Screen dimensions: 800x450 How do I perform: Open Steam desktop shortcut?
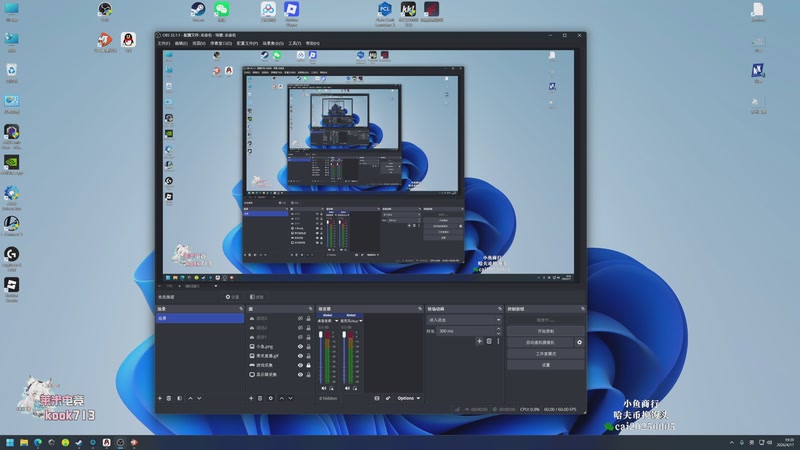(198, 11)
